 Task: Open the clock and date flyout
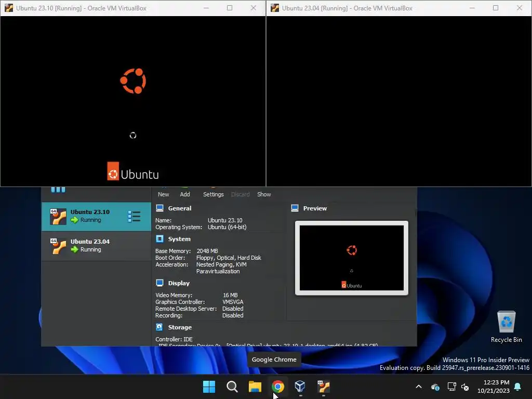[x=494, y=387]
